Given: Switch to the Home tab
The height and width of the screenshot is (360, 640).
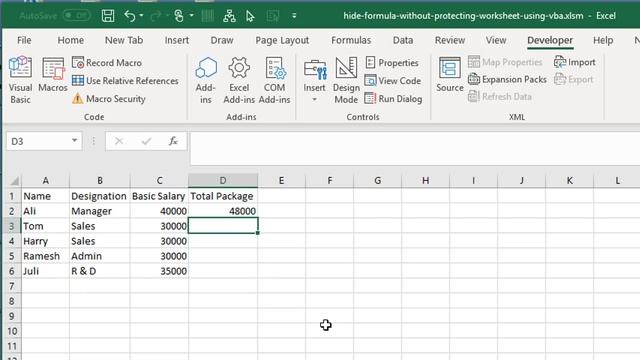Looking at the screenshot, I should point(71,40).
